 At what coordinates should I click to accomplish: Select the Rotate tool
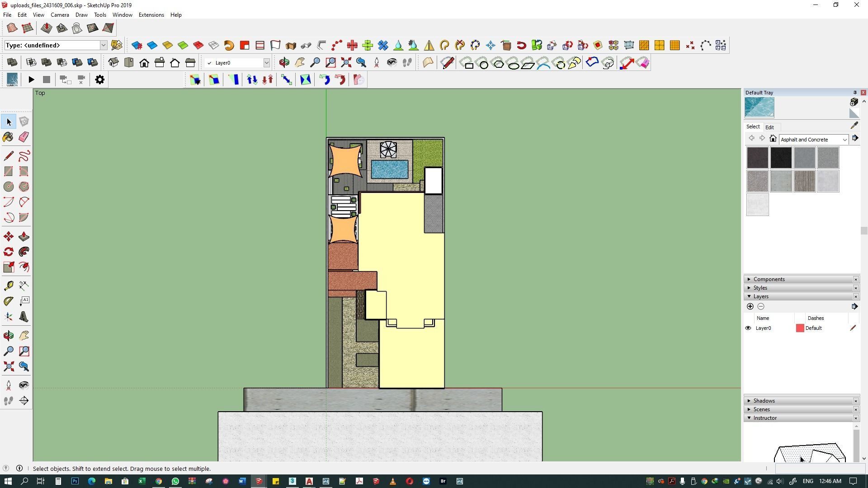[8, 252]
